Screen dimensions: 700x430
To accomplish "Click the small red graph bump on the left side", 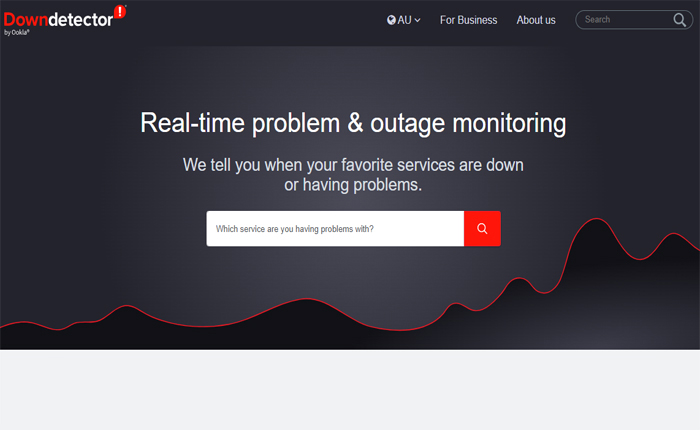I will pyautogui.click(x=125, y=306).
